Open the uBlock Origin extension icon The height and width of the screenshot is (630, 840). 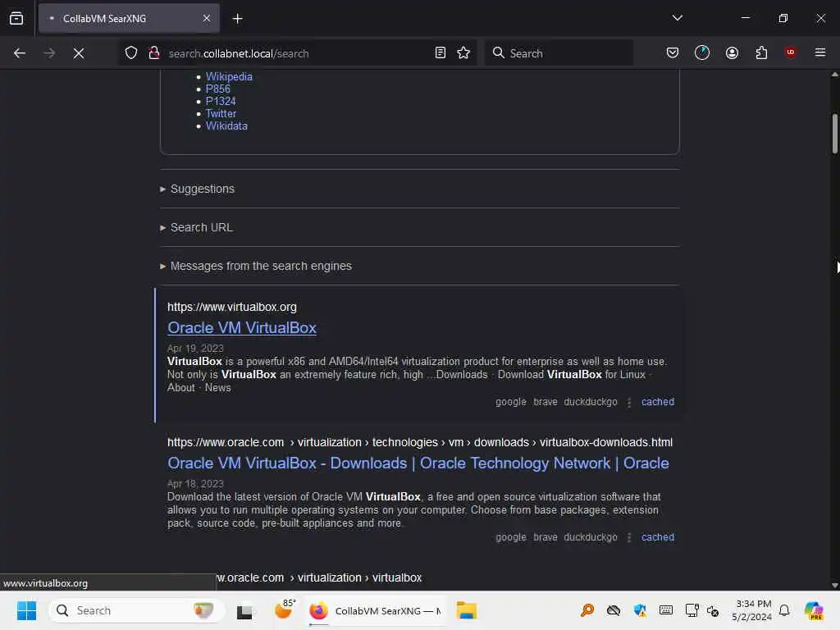pyautogui.click(x=790, y=52)
